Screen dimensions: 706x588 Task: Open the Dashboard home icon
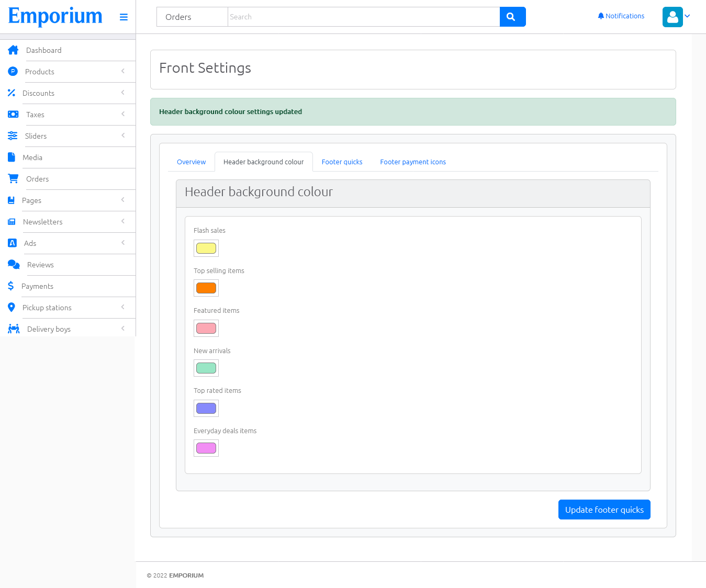pos(13,50)
